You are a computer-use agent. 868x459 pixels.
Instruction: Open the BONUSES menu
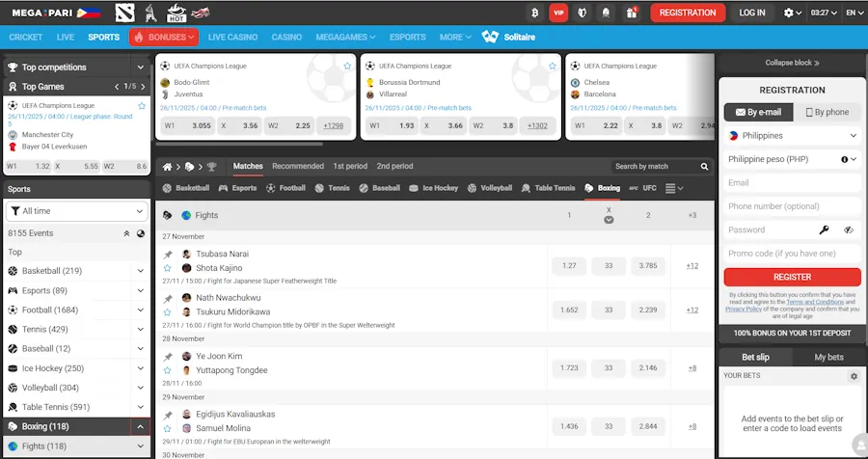pyautogui.click(x=164, y=37)
